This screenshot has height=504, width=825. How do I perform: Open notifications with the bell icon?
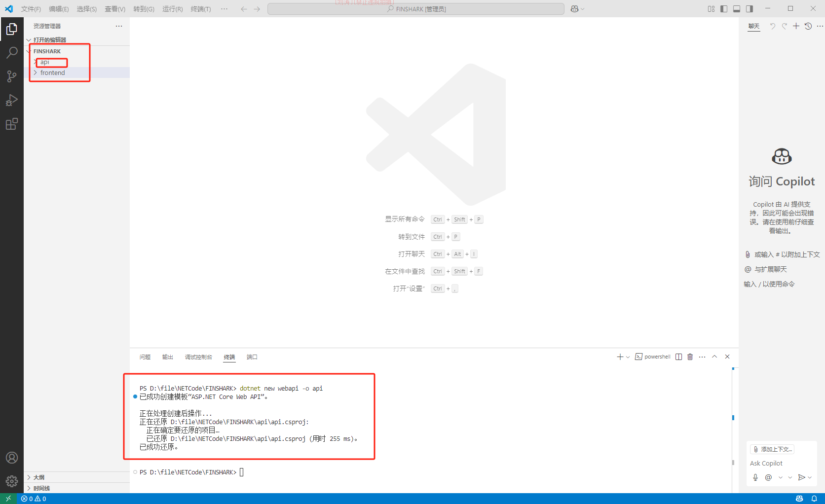point(814,499)
